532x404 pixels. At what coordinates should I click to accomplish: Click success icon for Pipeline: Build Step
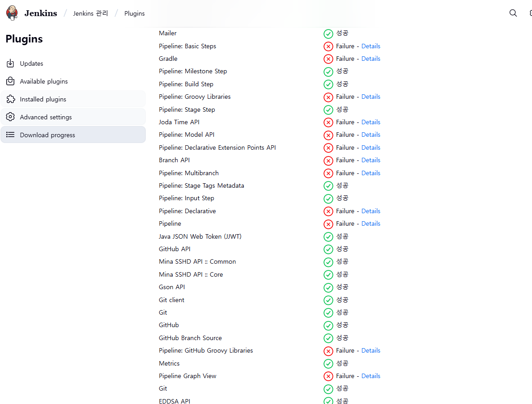click(x=328, y=84)
